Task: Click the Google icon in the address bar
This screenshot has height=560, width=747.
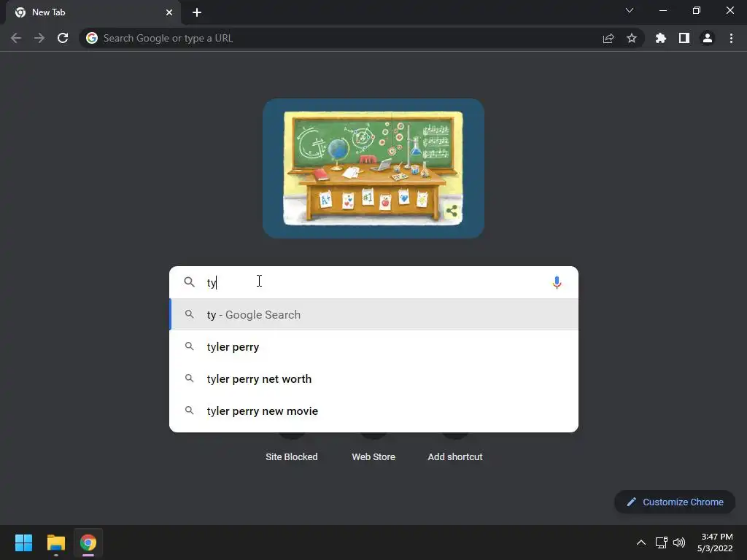Action: coord(92,38)
